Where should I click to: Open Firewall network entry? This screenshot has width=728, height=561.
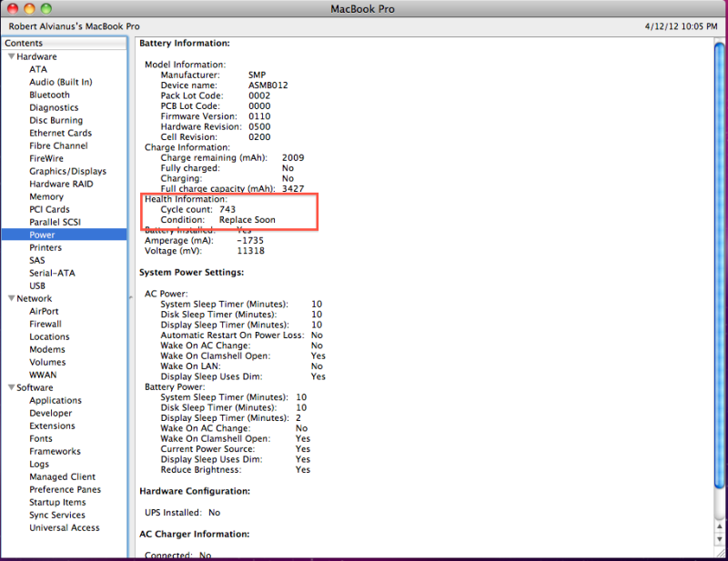click(45, 324)
